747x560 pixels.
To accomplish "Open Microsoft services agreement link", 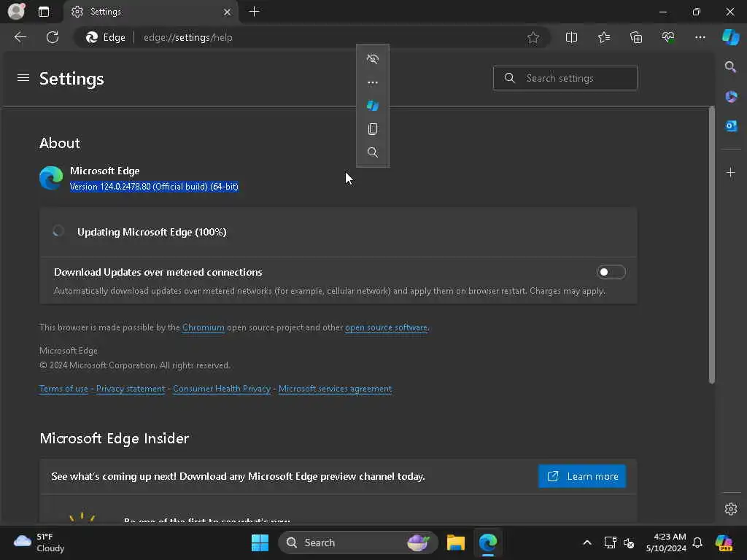I will (335, 389).
